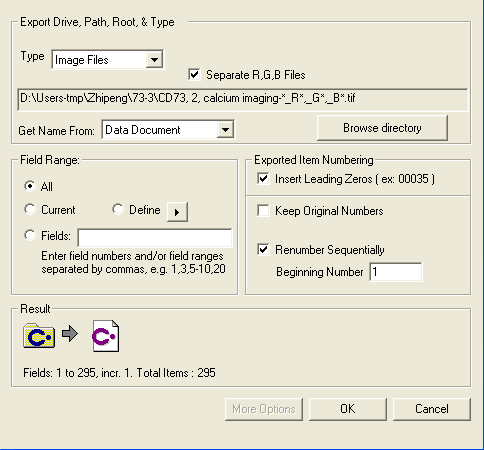Click the Cancel button
This screenshot has width=484, height=450.
[x=432, y=409]
